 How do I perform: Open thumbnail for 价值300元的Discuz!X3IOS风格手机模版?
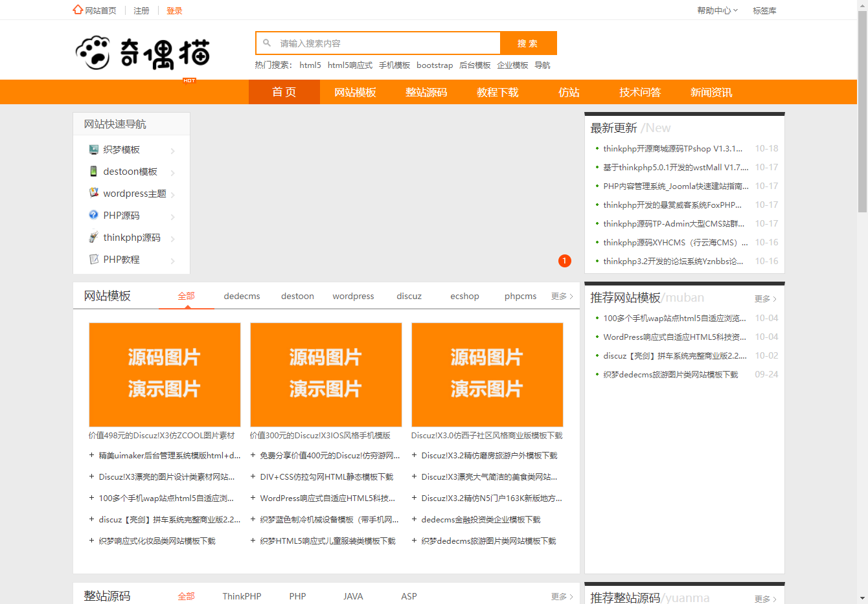point(326,374)
